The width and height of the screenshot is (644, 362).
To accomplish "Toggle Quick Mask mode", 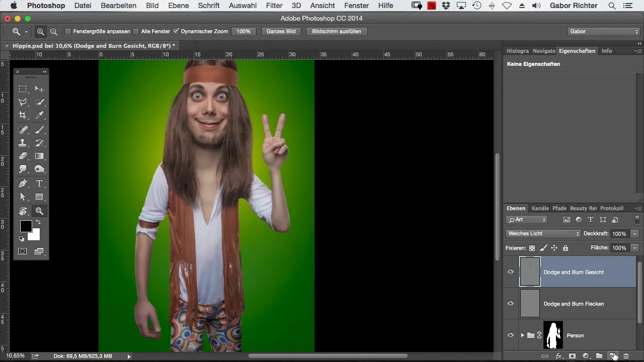I will tap(23, 251).
